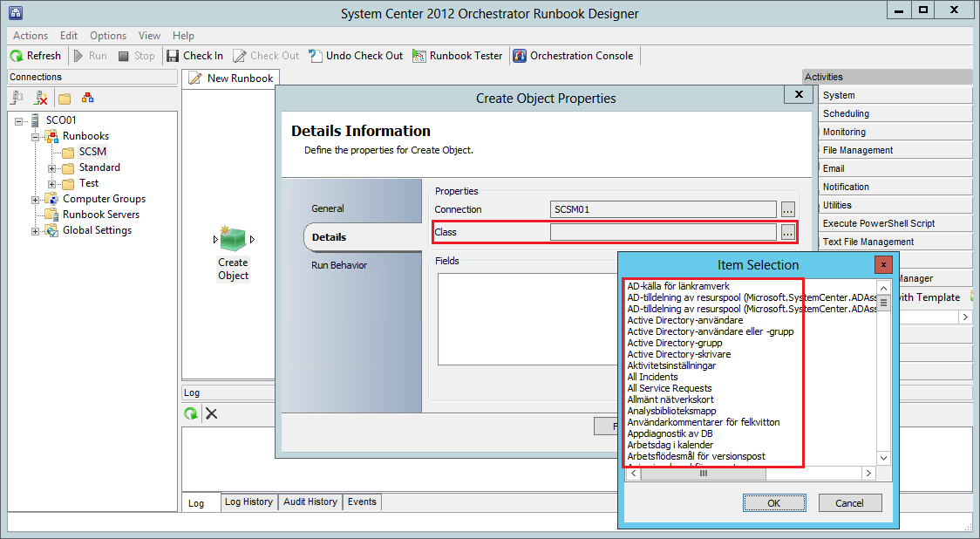Select 'AD-källa för länkramverk' in the list

click(x=678, y=286)
